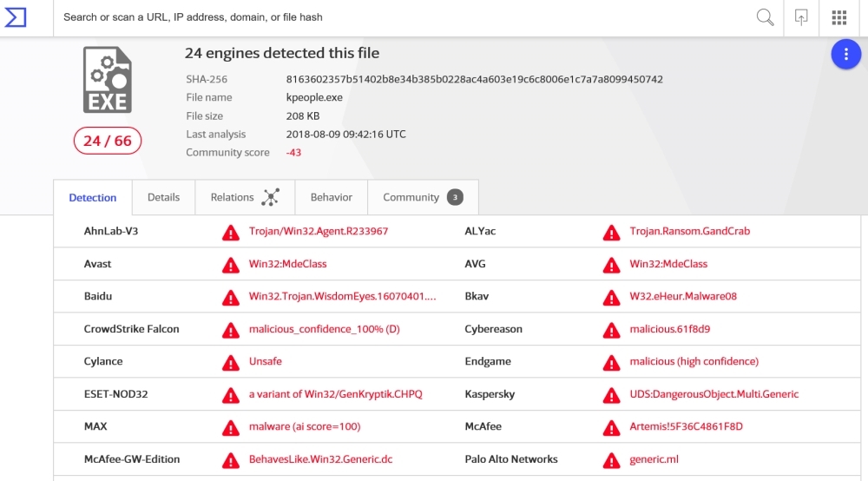Click the Artemis!5F36C4861F8D result
The width and height of the screenshot is (868, 481).
point(686,426)
